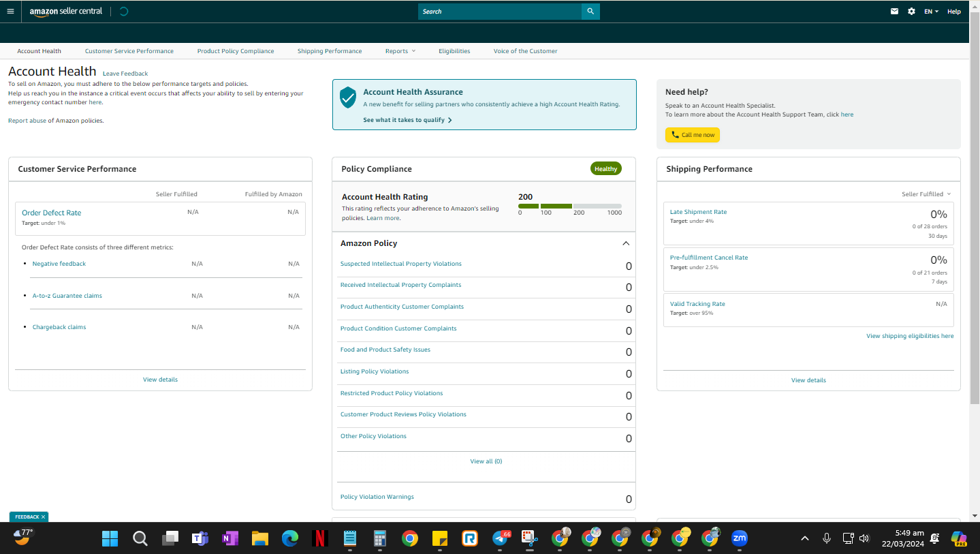
Task: Open the mail messages icon
Action: tap(895, 12)
